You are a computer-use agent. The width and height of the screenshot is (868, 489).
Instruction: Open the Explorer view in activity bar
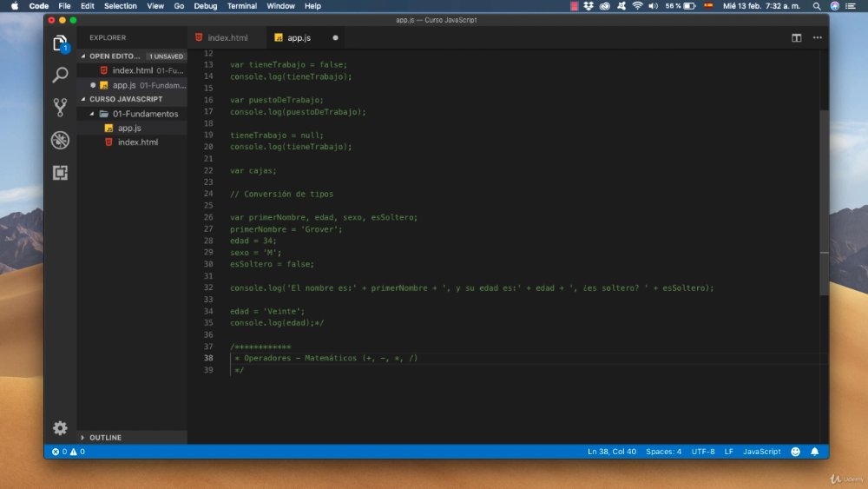(x=60, y=43)
